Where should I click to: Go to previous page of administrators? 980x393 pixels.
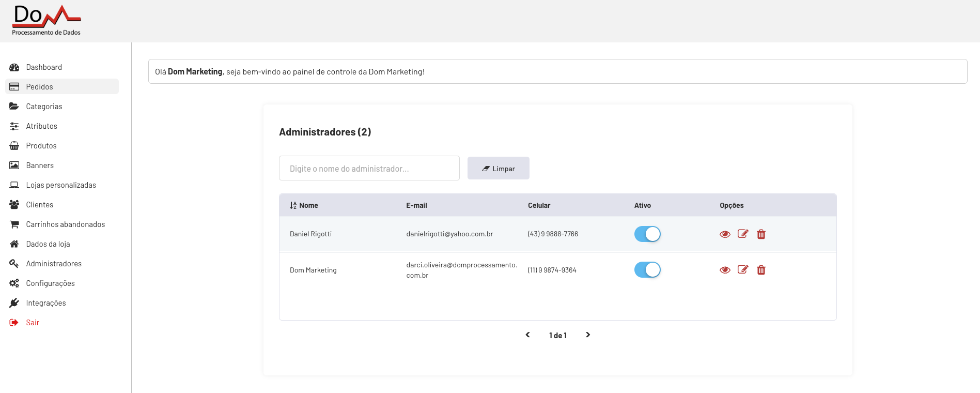click(527, 335)
